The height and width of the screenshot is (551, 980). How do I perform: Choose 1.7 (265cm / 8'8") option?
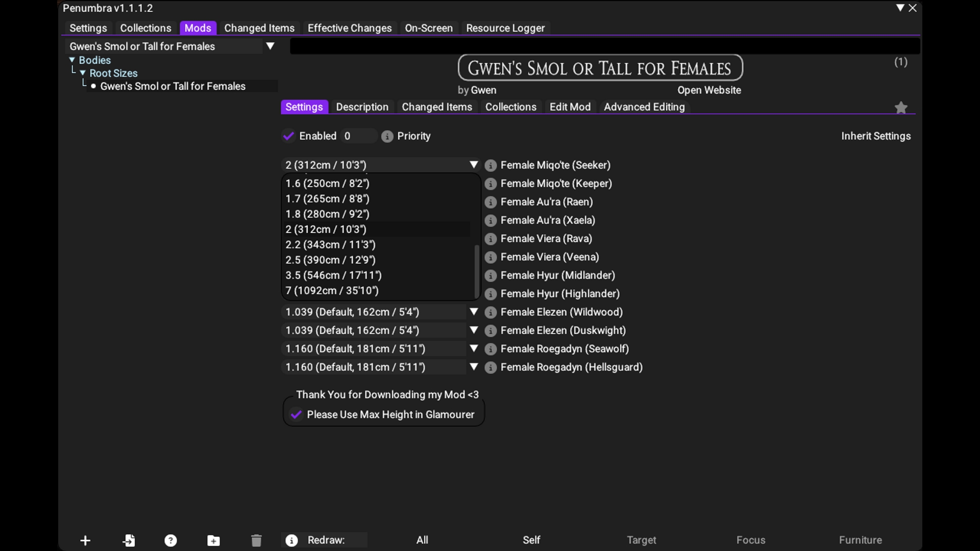pyautogui.click(x=377, y=198)
